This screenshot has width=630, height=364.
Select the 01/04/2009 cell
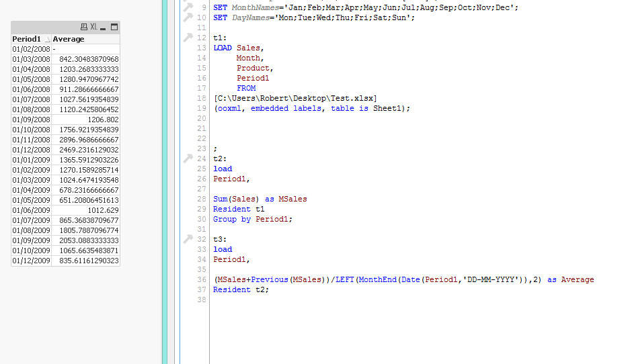coord(32,190)
